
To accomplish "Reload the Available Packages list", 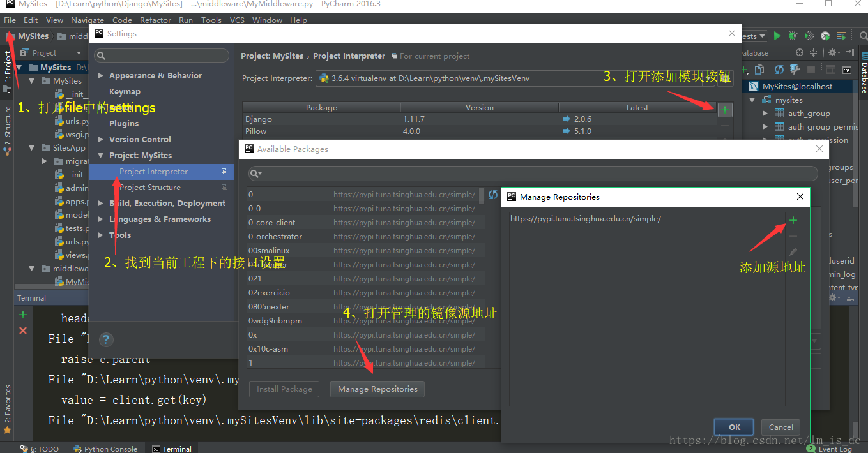I will (492, 195).
